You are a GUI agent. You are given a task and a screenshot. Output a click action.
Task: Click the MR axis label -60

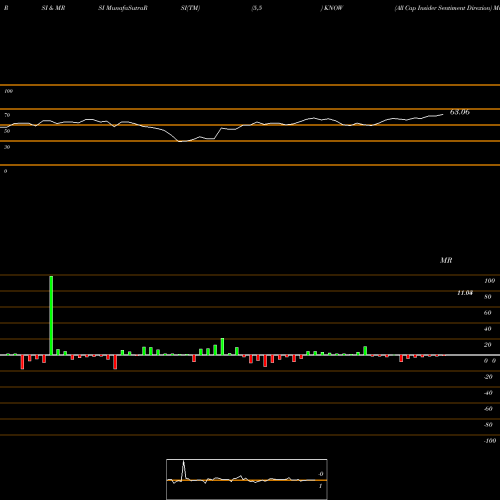pos(488,409)
